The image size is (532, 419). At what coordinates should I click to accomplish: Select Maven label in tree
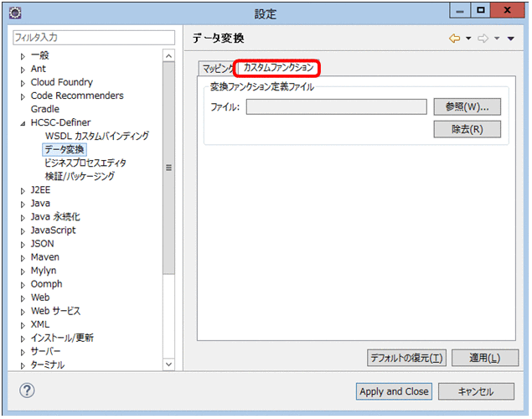pyautogui.click(x=44, y=257)
